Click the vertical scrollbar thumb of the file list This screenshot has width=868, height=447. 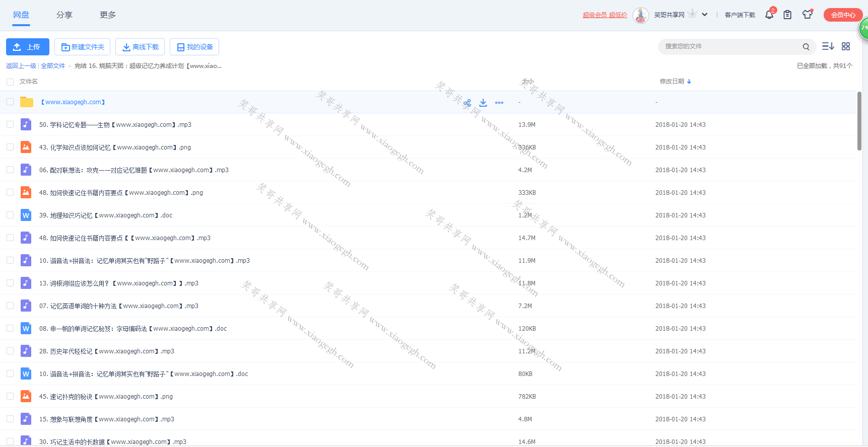point(859,121)
